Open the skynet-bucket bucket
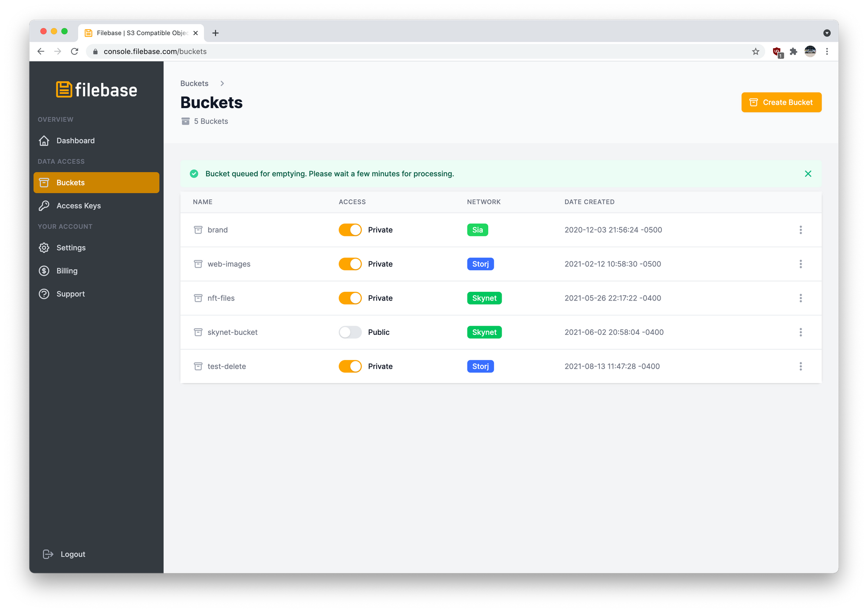Screen dimensions: 868x612 tap(232, 332)
